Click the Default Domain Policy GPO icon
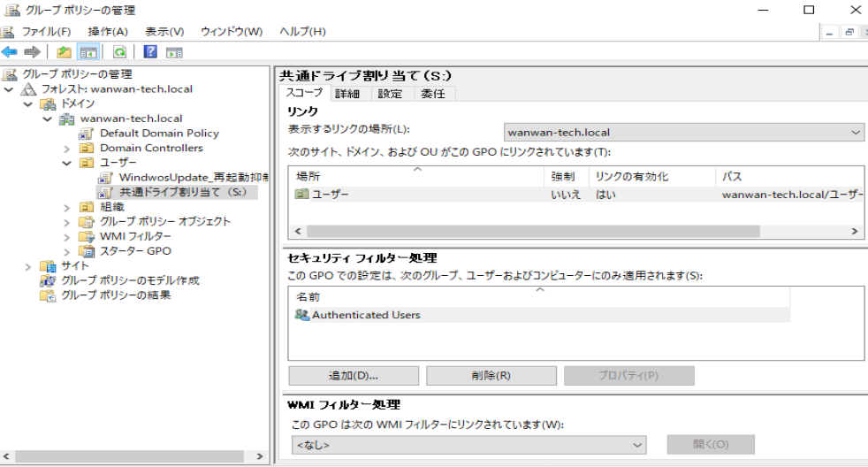The height and width of the screenshot is (467, 868). point(87,134)
